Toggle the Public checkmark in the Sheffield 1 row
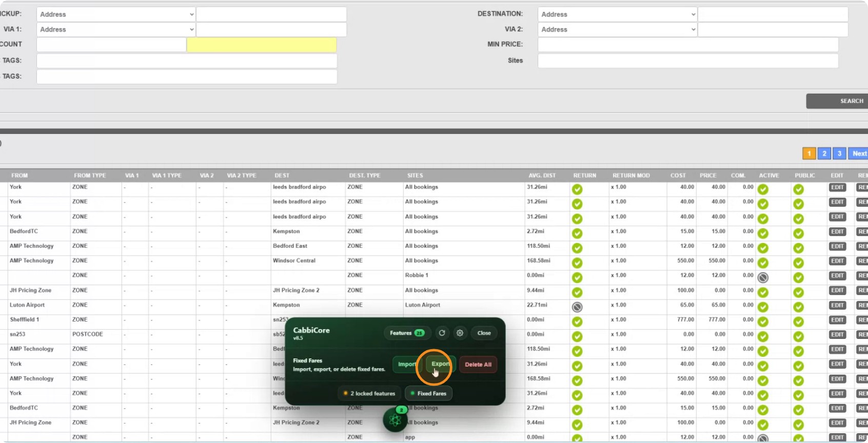The height and width of the screenshot is (443, 868). click(798, 321)
